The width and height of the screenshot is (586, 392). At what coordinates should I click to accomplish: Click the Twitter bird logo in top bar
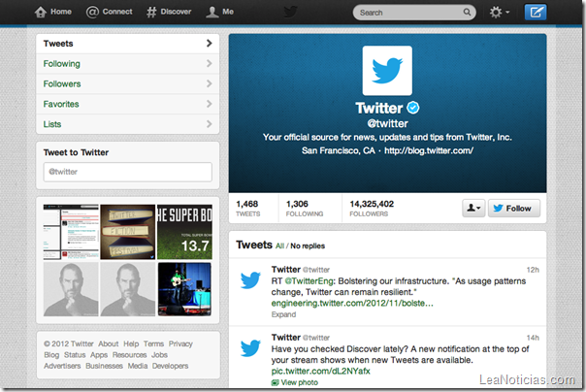click(290, 12)
